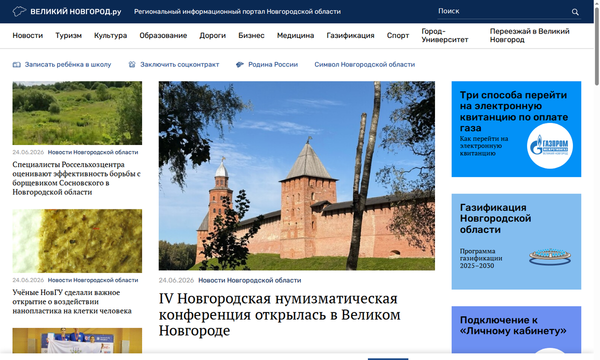Open the IV Новгородская нумизматическая конференция headline

point(280,314)
